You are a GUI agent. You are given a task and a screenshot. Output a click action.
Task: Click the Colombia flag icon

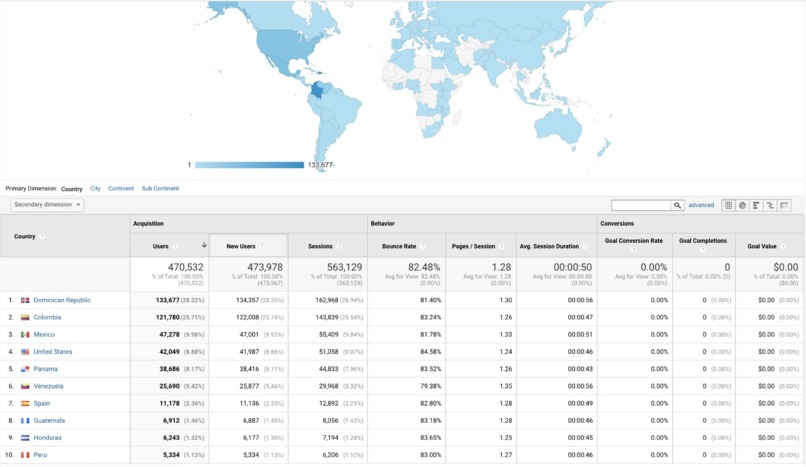tap(25, 317)
